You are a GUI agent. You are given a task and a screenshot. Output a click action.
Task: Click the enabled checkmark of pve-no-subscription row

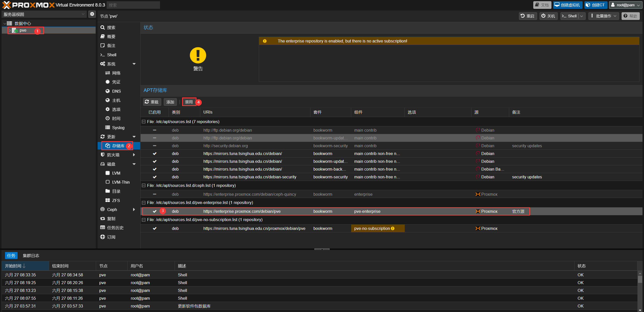pyautogui.click(x=154, y=228)
